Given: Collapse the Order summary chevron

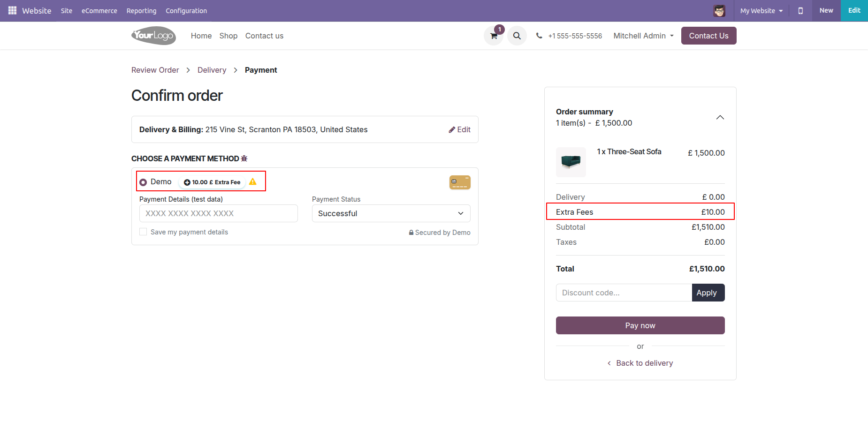Looking at the screenshot, I should (x=720, y=117).
